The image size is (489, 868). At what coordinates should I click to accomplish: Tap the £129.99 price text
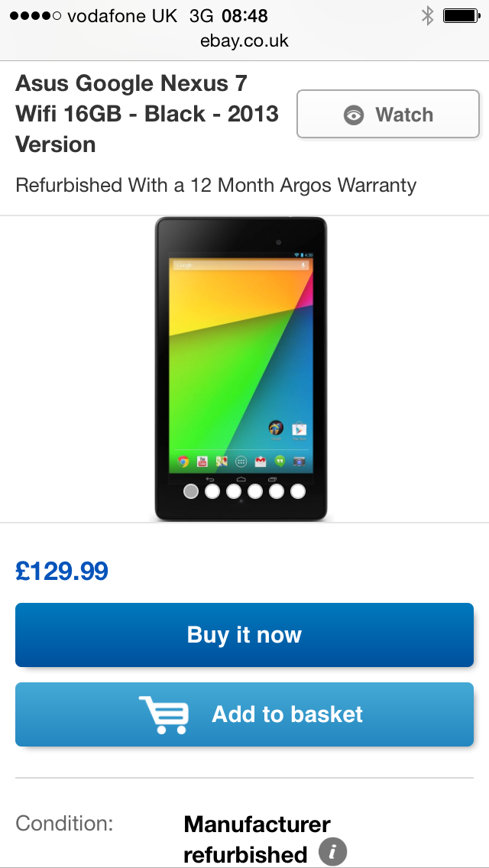[x=61, y=572]
